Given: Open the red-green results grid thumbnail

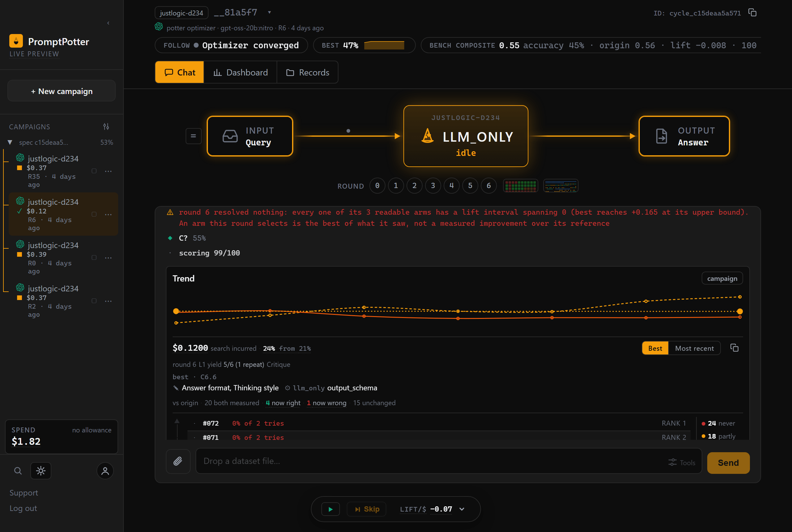Looking at the screenshot, I should tap(520, 186).
